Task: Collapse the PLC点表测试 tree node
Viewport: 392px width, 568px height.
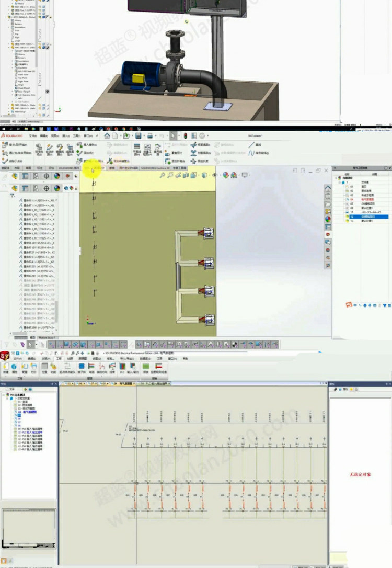Action: coord(4,395)
